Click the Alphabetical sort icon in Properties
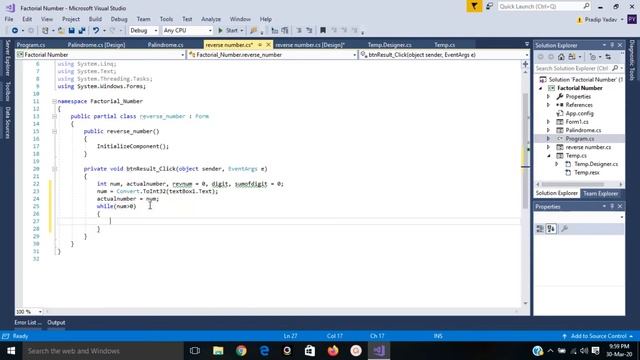 (x=551, y=229)
